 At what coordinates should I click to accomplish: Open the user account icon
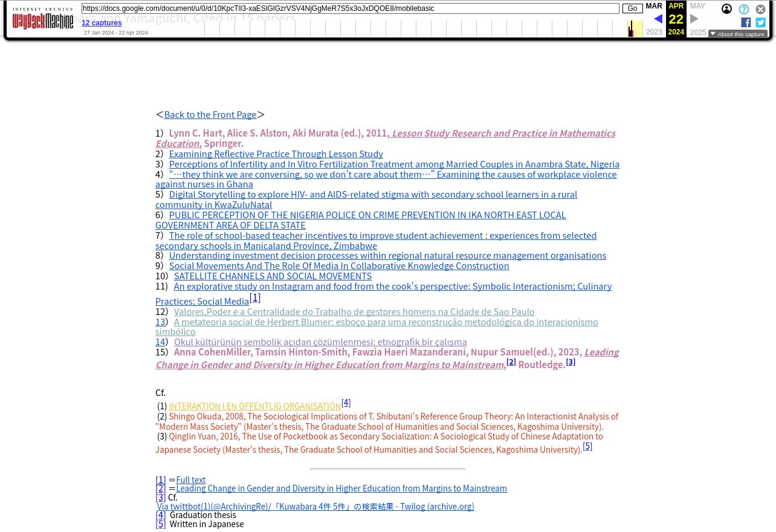pyautogui.click(x=726, y=9)
